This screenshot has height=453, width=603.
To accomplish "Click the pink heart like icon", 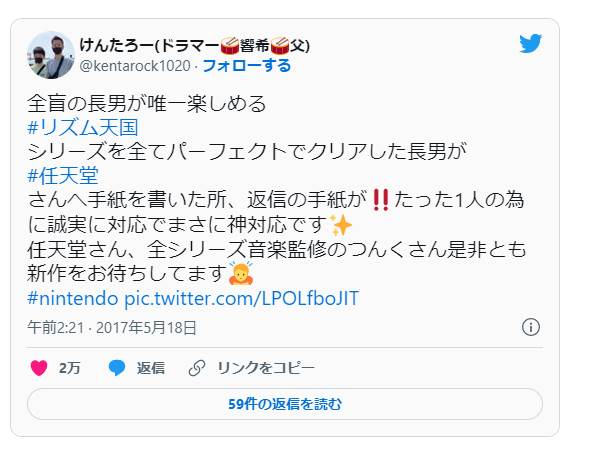I will coord(39,368).
